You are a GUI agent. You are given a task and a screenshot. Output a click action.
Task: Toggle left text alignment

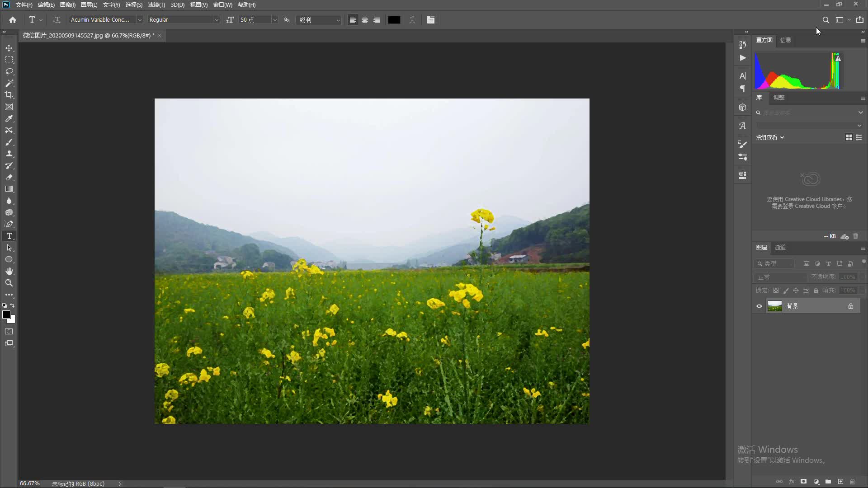click(353, 20)
